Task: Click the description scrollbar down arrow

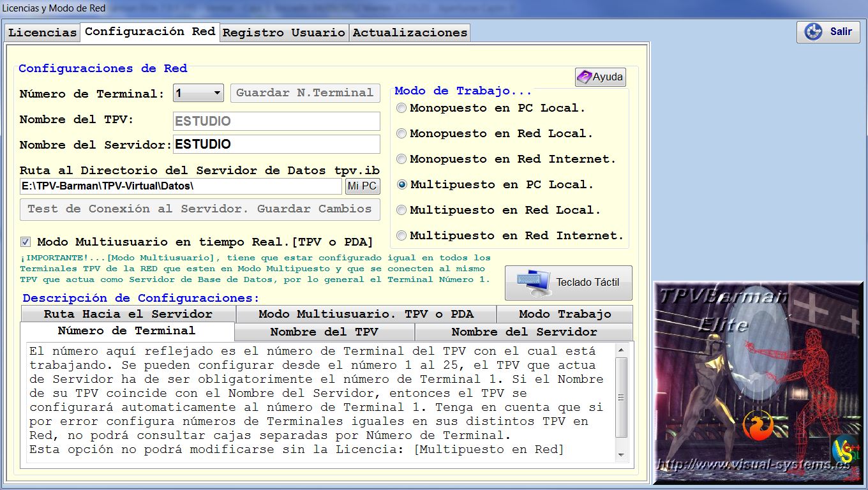Action: point(621,455)
